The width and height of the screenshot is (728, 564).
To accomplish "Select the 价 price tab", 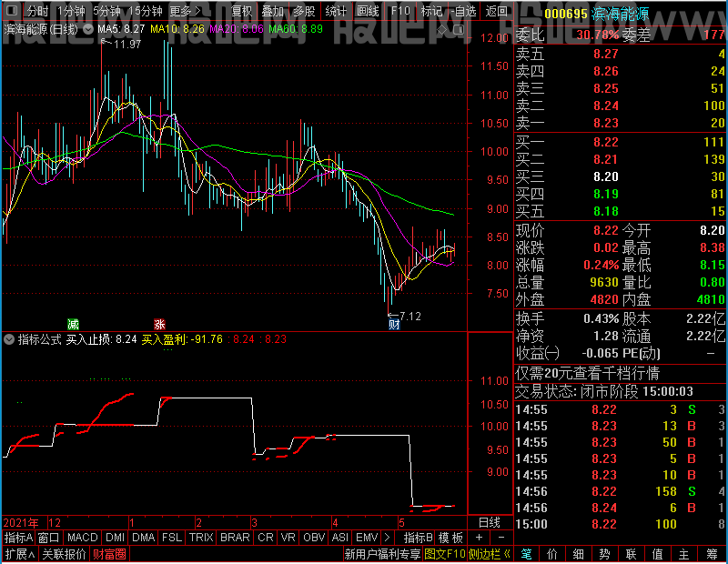I will point(552,554).
